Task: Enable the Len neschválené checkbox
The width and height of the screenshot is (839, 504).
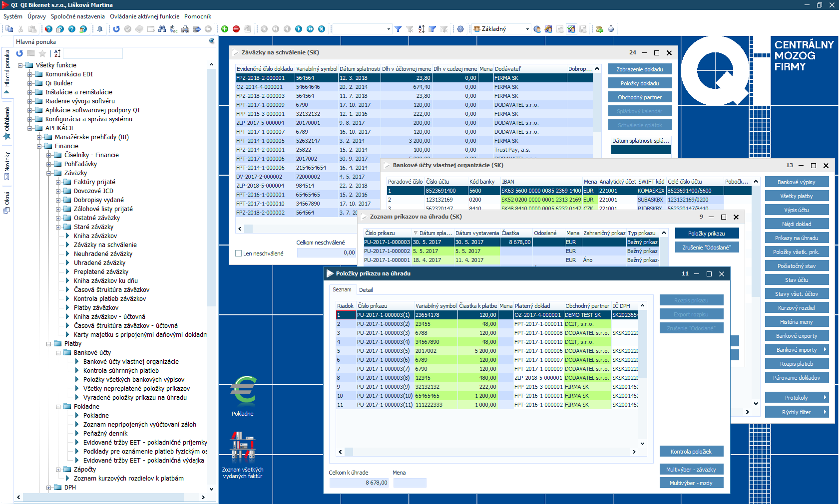Action: tap(239, 253)
